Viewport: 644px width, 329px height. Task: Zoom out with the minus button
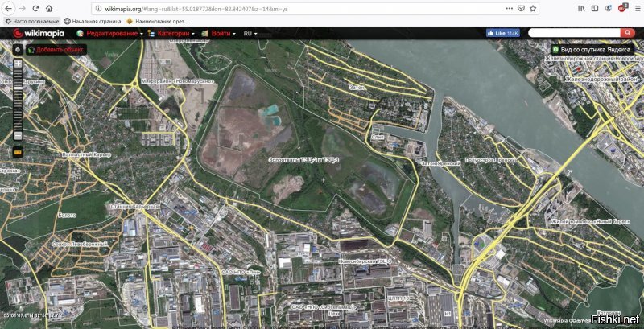(18, 136)
